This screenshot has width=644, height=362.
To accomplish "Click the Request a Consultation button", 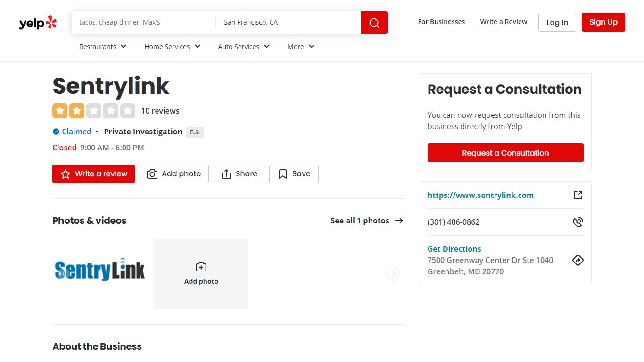I will (x=505, y=153).
